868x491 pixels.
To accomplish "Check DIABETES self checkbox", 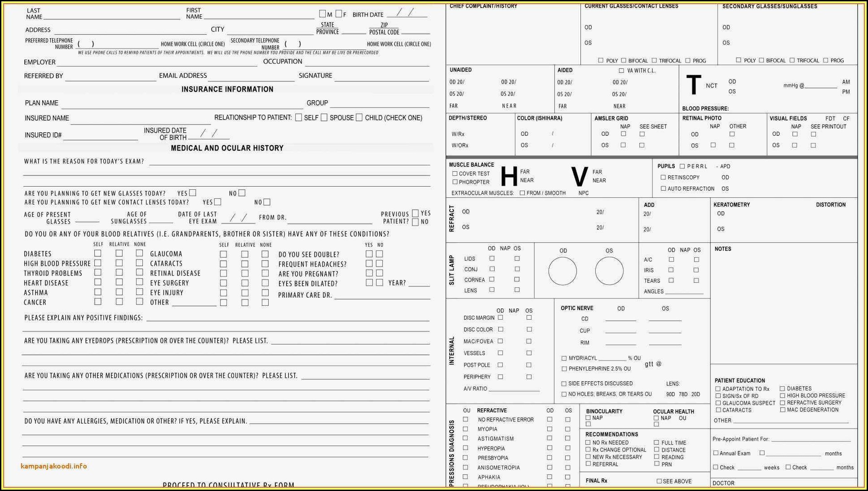I will [97, 254].
